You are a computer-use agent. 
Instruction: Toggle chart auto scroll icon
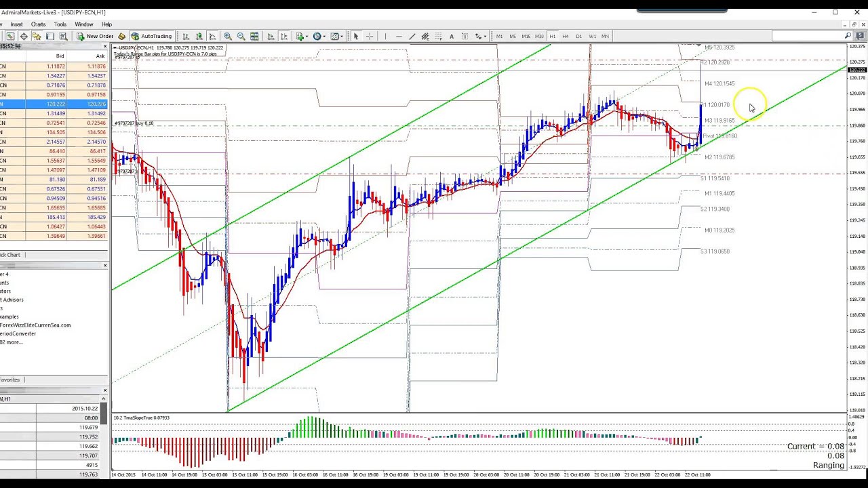point(271,36)
